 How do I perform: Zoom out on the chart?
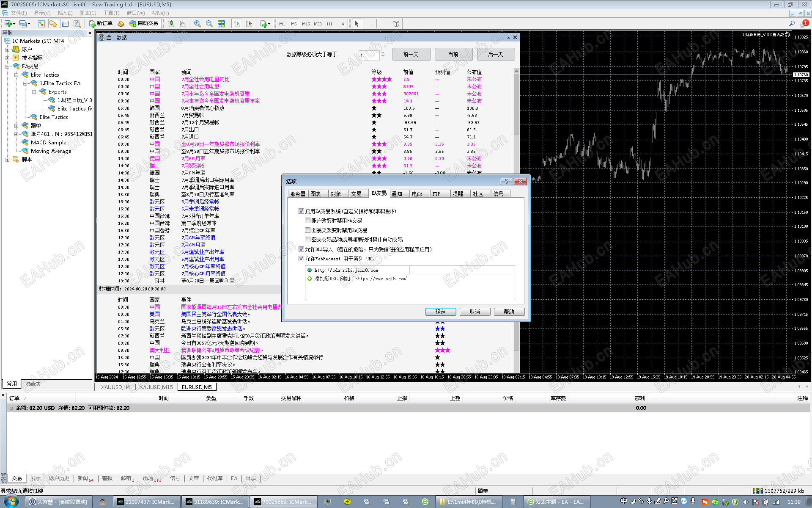(209, 24)
